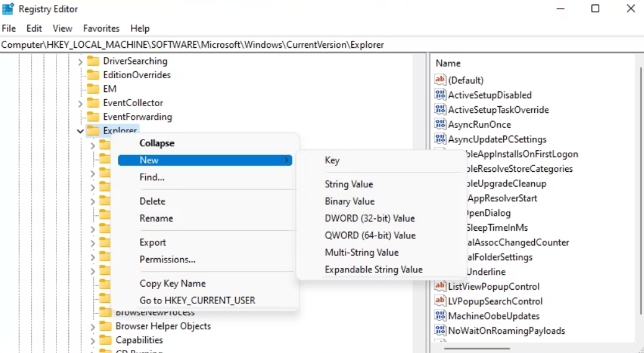This screenshot has width=644, height=353.
Task: Click the Capabilities folder icon
Action: [x=105, y=340]
